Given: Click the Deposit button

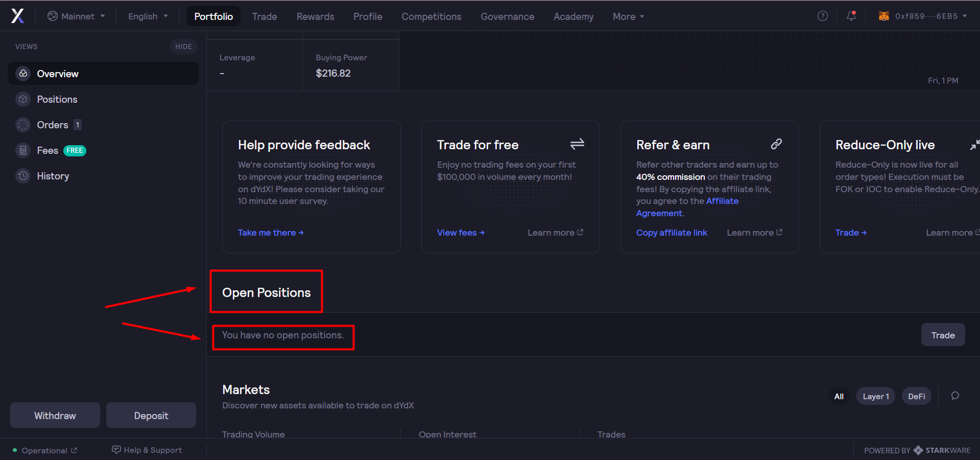Looking at the screenshot, I should (151, 415).
